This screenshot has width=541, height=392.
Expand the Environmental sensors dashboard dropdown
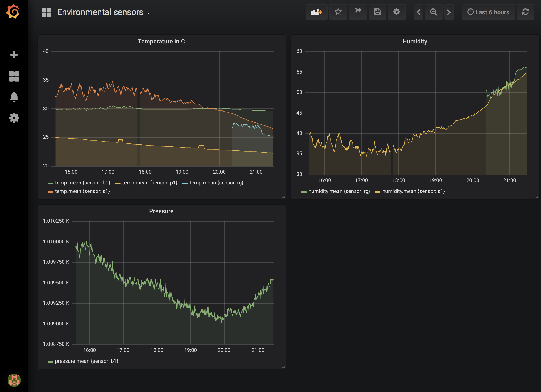[103, 13]
